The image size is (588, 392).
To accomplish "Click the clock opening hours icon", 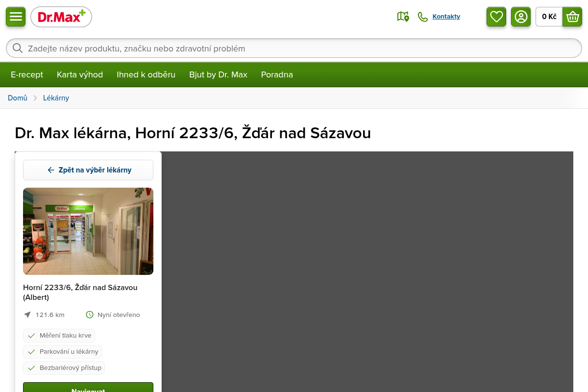I will click(x=90, y=315).
